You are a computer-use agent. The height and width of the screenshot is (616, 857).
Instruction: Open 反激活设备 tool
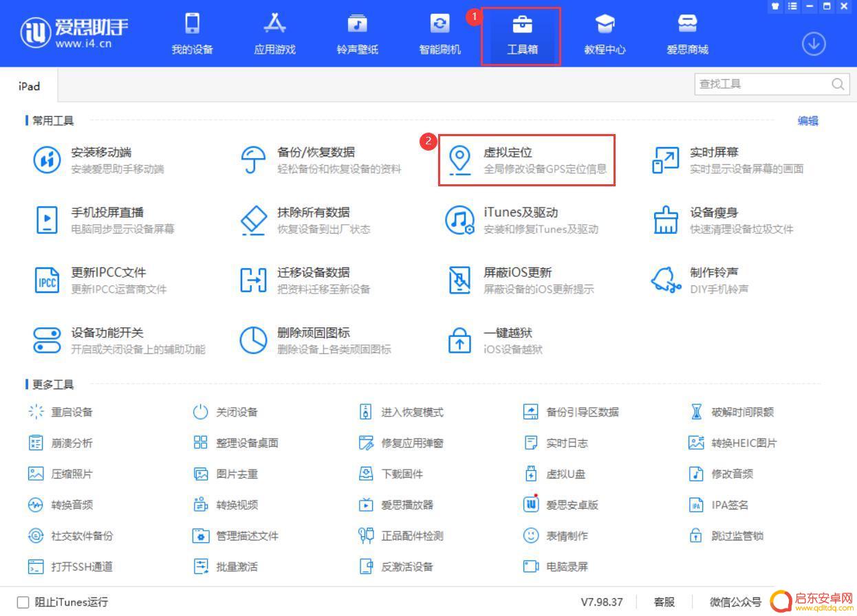[395, 566]
